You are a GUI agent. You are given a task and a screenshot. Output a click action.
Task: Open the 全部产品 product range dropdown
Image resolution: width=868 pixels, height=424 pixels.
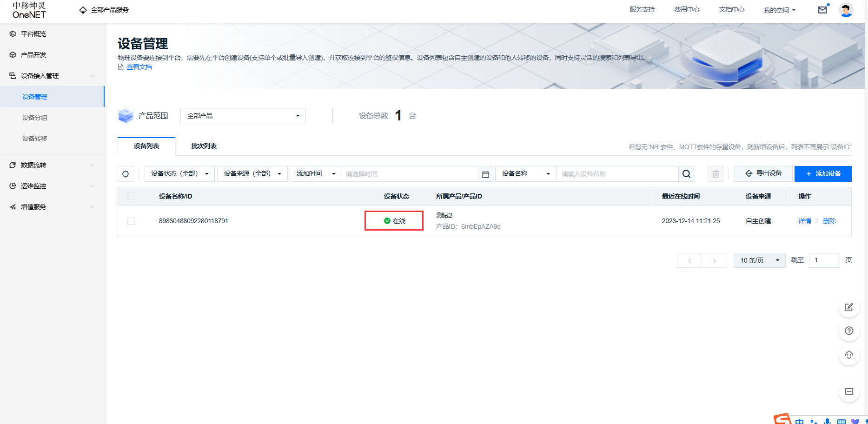243,116
